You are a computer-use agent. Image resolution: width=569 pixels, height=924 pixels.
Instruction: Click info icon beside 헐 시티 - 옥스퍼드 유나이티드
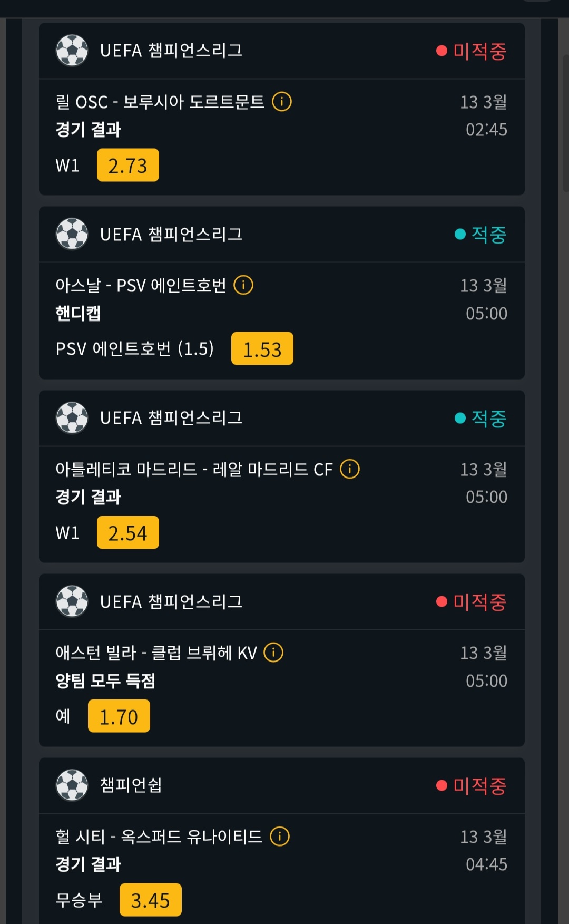[x=280, y=836]
